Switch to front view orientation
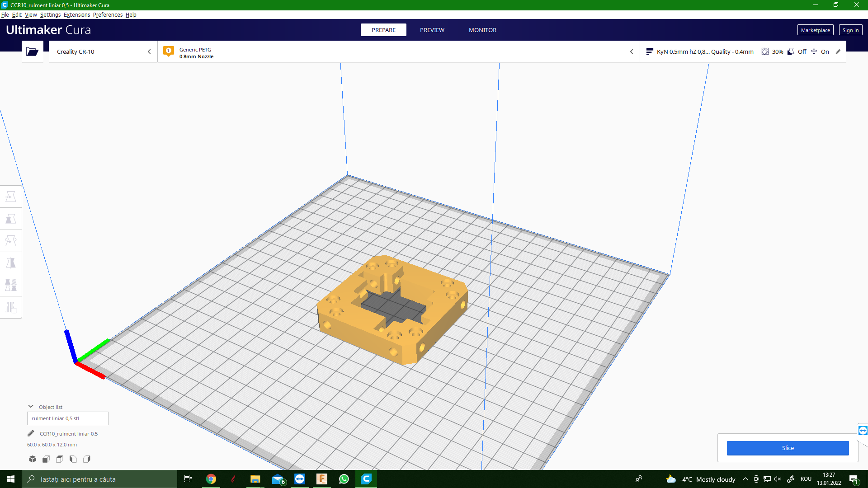The width and height of the screenshot is (868, 488). [x=46, y=459]
